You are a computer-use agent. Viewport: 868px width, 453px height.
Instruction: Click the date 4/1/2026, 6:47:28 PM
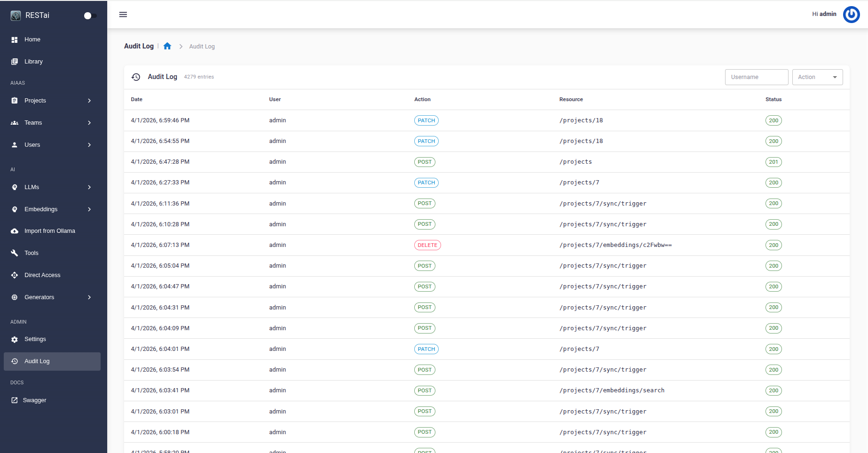tap(160, 162)
